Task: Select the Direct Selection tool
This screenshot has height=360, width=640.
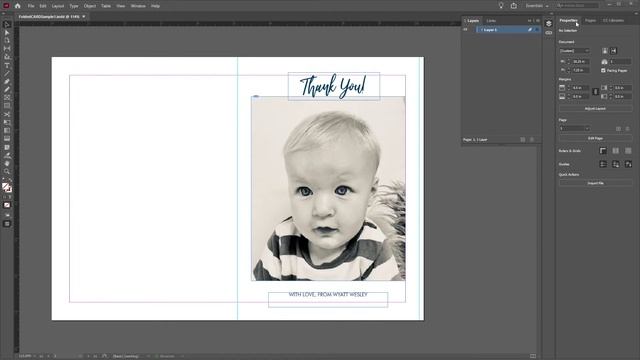Action: [7, 33]
